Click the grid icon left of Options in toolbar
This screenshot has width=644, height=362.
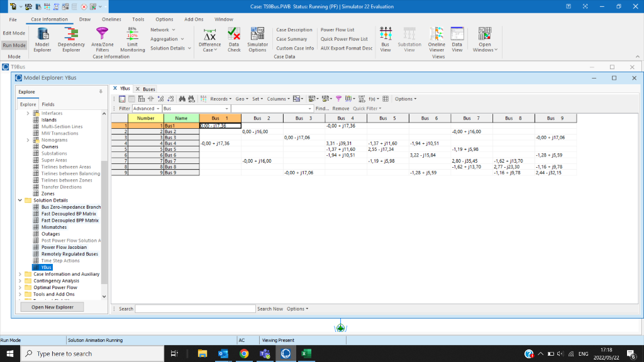[x=386, y=99]
